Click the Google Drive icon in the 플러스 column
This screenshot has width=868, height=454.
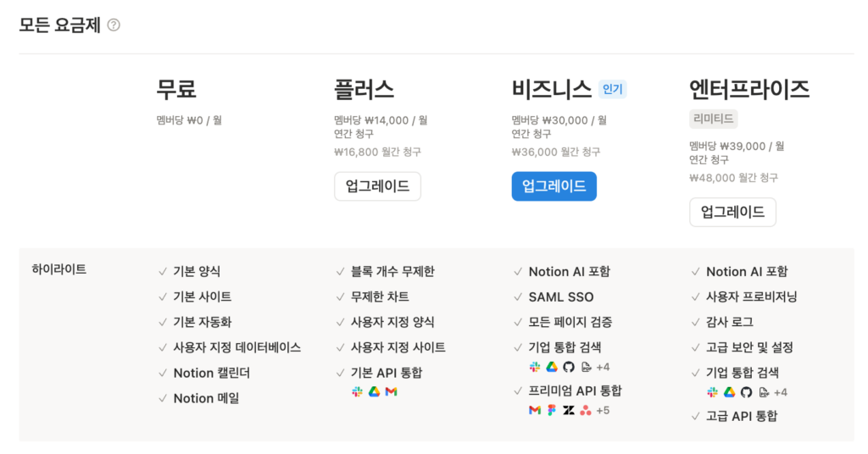coord(374,391)
